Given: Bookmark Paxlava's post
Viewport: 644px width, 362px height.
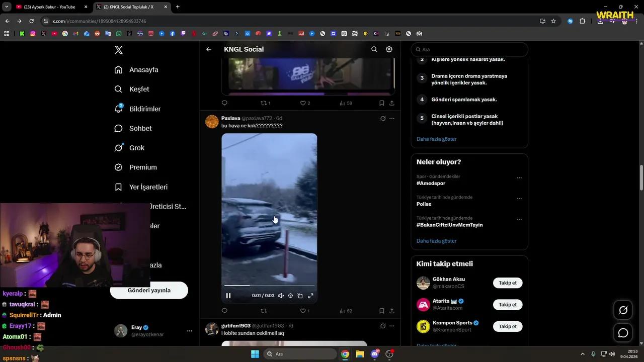Looking at the screenshot, I should [381, 311].
